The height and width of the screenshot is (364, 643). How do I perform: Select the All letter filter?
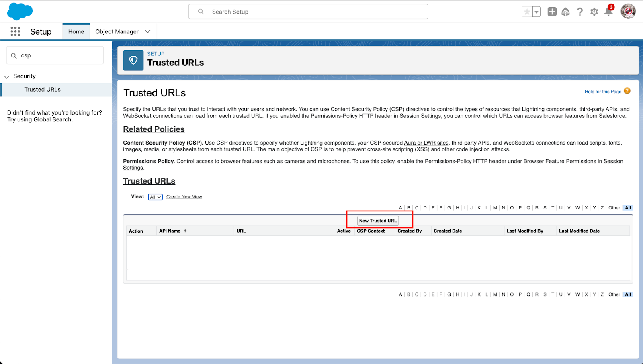click(x=628, y=207)
